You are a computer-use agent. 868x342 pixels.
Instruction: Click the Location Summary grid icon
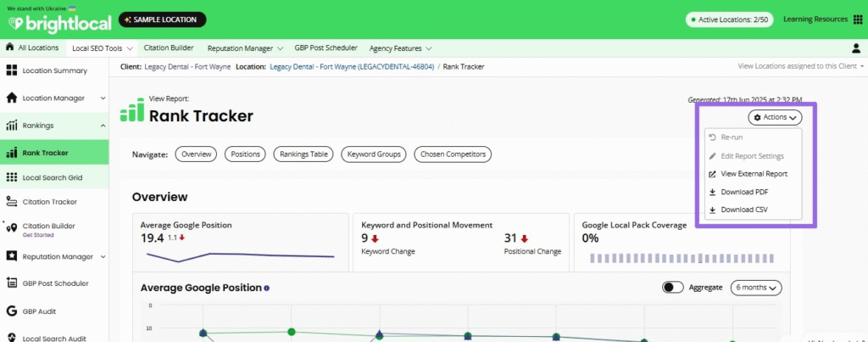coord(11,70)
